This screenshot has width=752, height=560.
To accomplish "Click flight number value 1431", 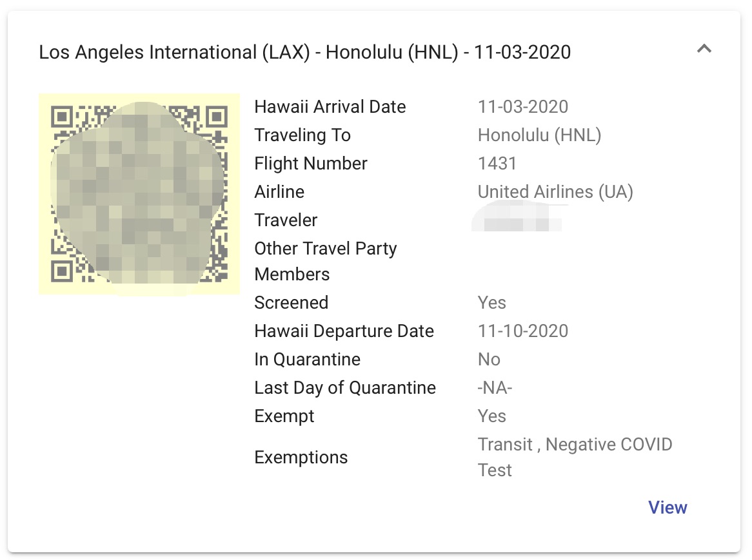I will pos(497,164).
